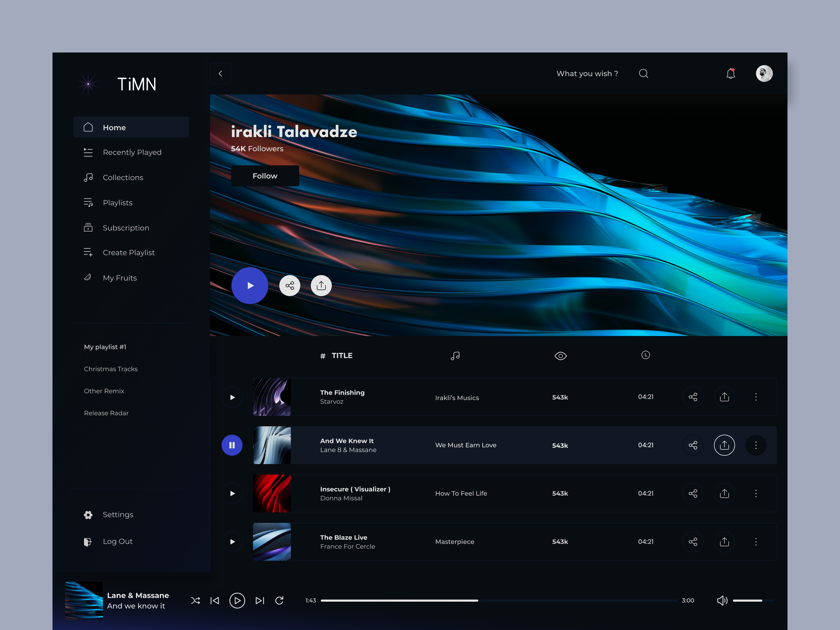This screenshot has width=840, height=630.
Task: Open Playlists from the sidebar
Action: pos(118,202)
